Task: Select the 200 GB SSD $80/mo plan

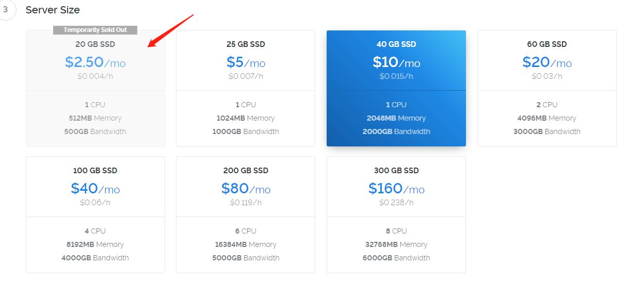Action: pyautogui.click(x=246, y=214)
